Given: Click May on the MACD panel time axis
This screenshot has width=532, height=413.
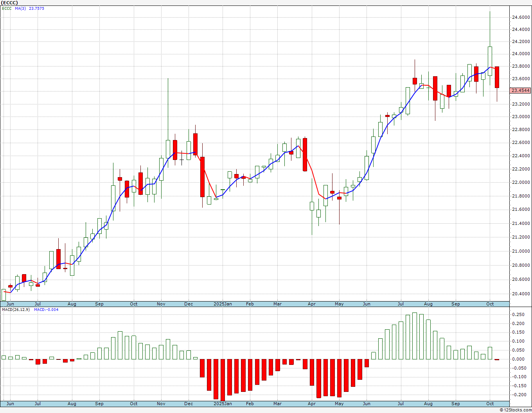Looking at the screenshot, I should click(x=339, y=404).
